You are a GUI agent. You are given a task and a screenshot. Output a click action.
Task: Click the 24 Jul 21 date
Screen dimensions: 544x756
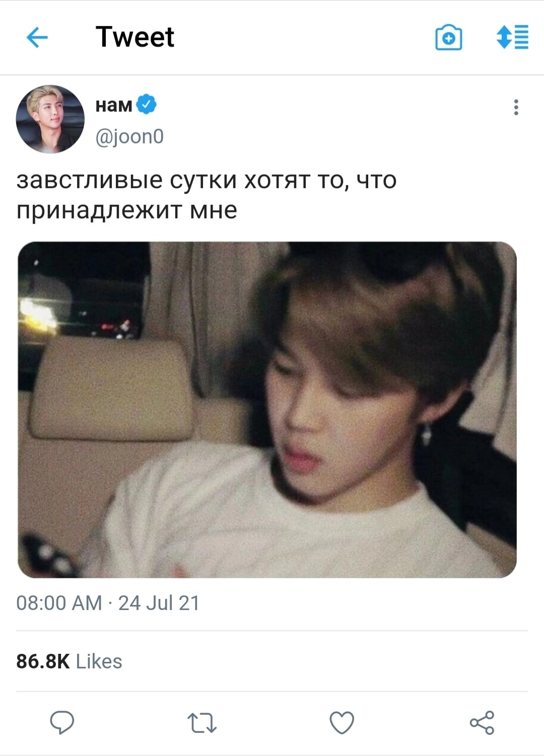pyautogui.click(x=159, y=602)
